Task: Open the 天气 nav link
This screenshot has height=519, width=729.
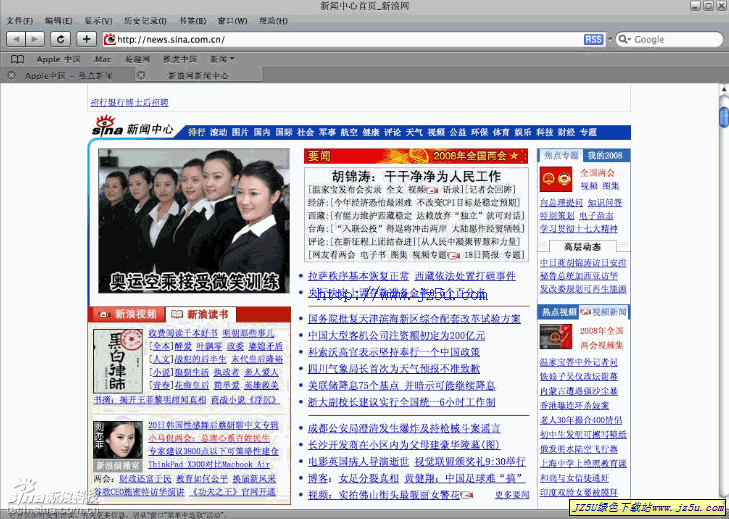Action: click(x=414, y=132)
